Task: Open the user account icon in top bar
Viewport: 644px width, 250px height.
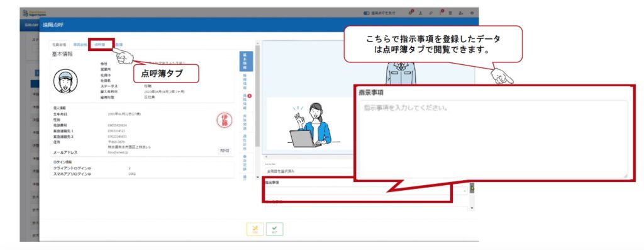Action: [461, 13]
